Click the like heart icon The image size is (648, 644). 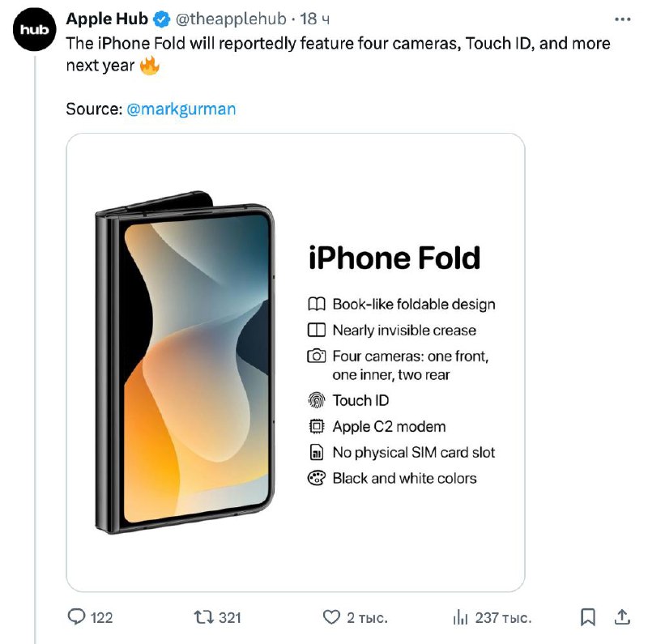coord(331,617)
